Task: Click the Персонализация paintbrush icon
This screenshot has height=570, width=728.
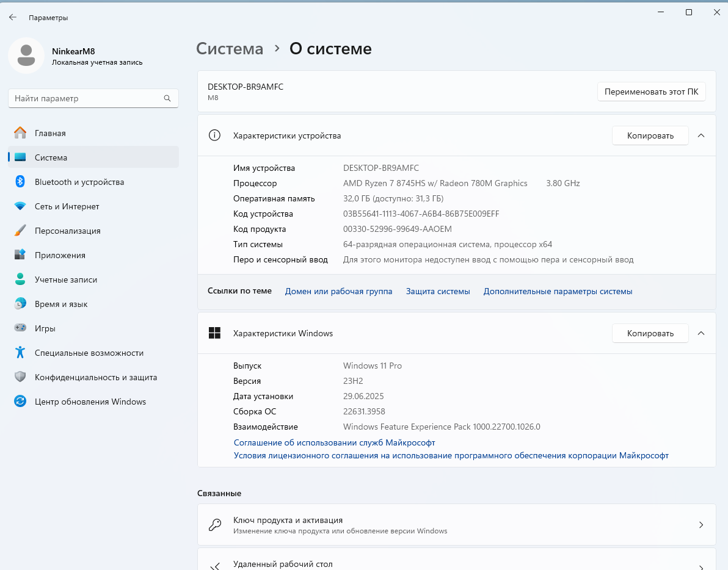Action: 20,231
